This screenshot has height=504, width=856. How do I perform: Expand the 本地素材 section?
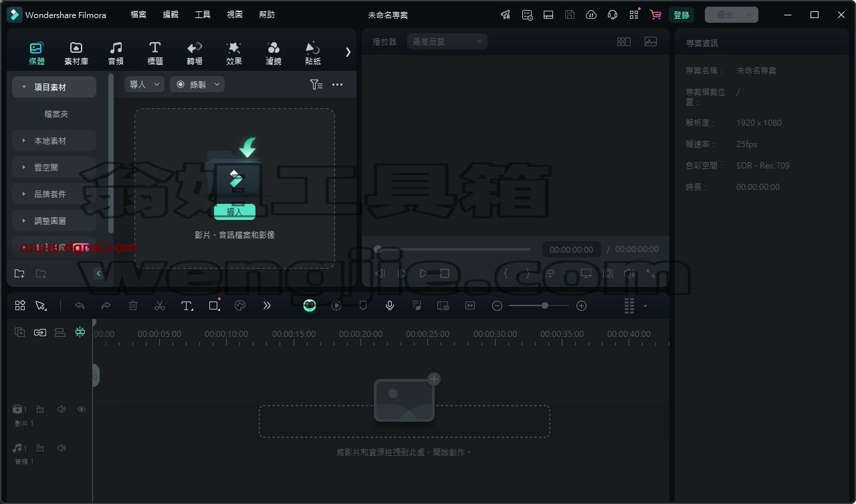[54, 141]
